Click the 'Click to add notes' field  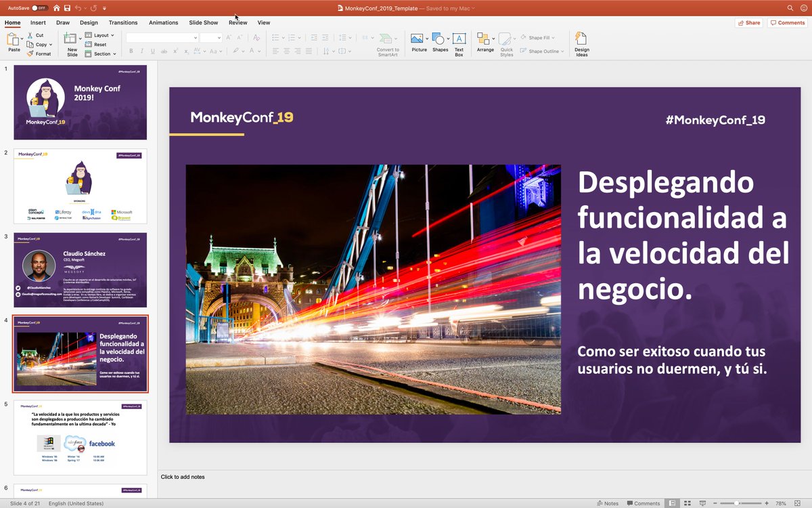tap(183, 477)
